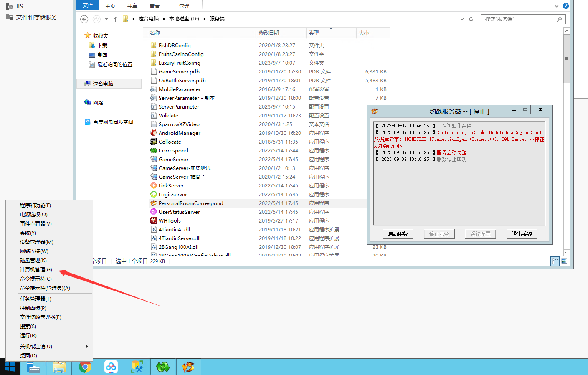Open the recent locations dropdown arrow
The height and width of the screenshot is (375, 588).
[x=106, y=19]
